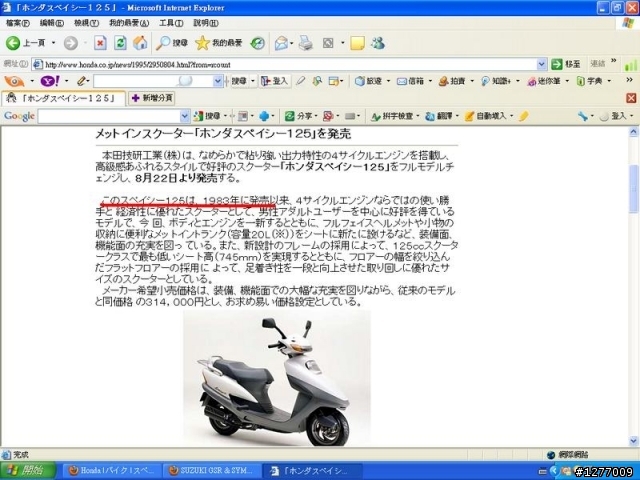Switch to SUZUKI GSR & SYM taskbar window
The width and height of the screenshot is (640, 480).
point(211,471)
